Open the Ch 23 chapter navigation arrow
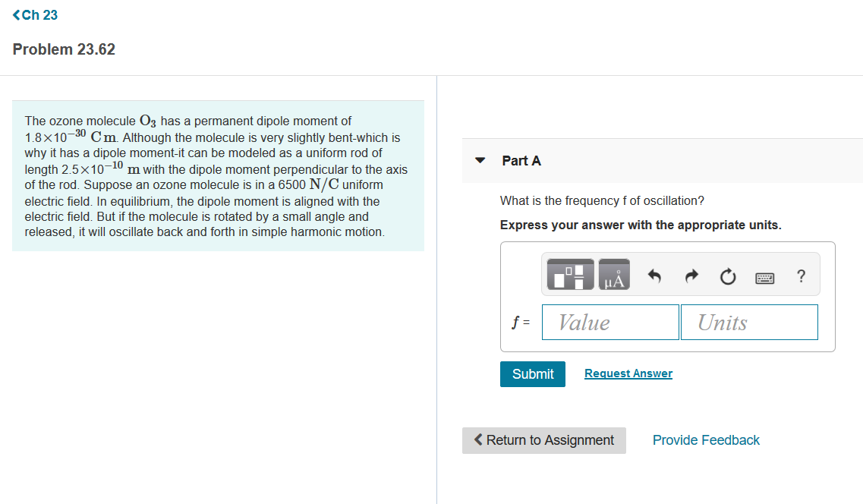The image size is (863, 504). click(15, 14)
